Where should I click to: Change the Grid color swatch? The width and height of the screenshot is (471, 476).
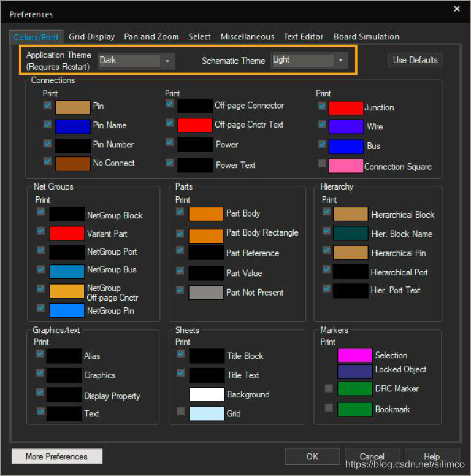click(207, 414)
